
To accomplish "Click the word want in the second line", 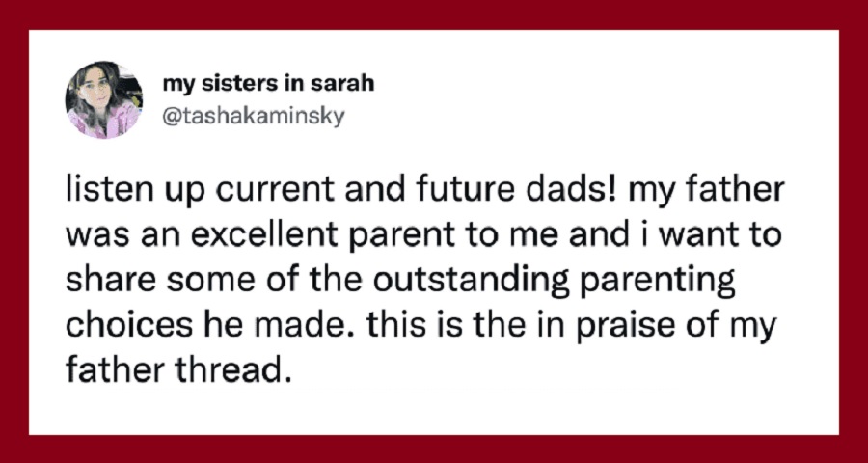I will [709, 238].
